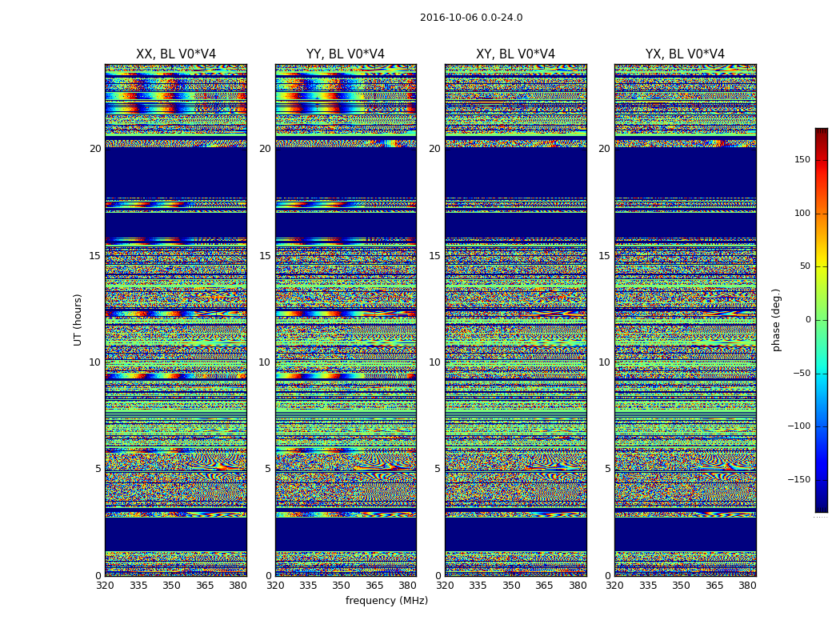The width and height of the screenshot is (840, 640).
Task: Click the colorbar tick label −100
Action: pyautogui.click(x=798, y=426)
